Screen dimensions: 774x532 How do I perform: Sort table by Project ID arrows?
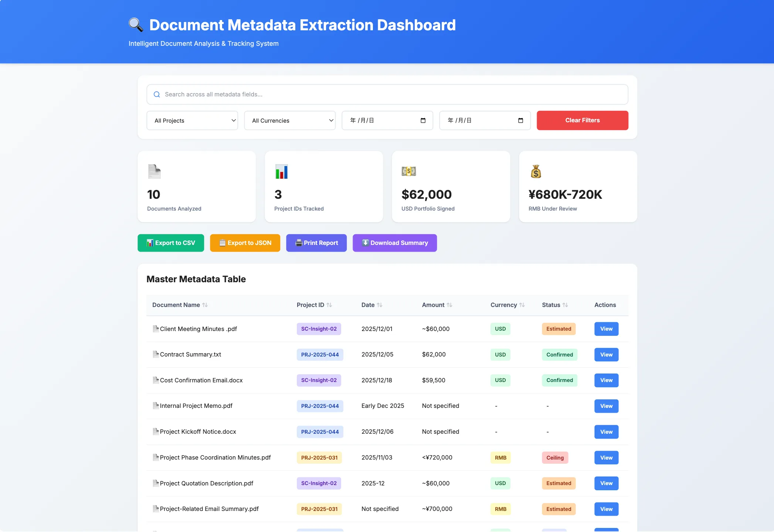pos(329,305)
